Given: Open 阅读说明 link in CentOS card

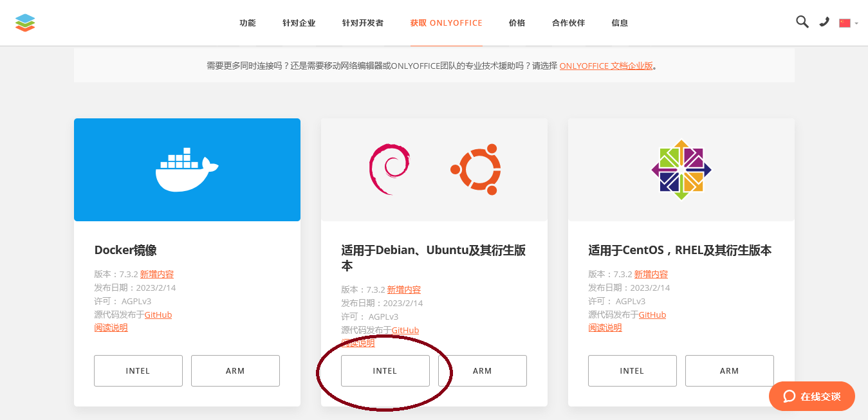Looking at the screenshot, I should click(x=605, y=327).
